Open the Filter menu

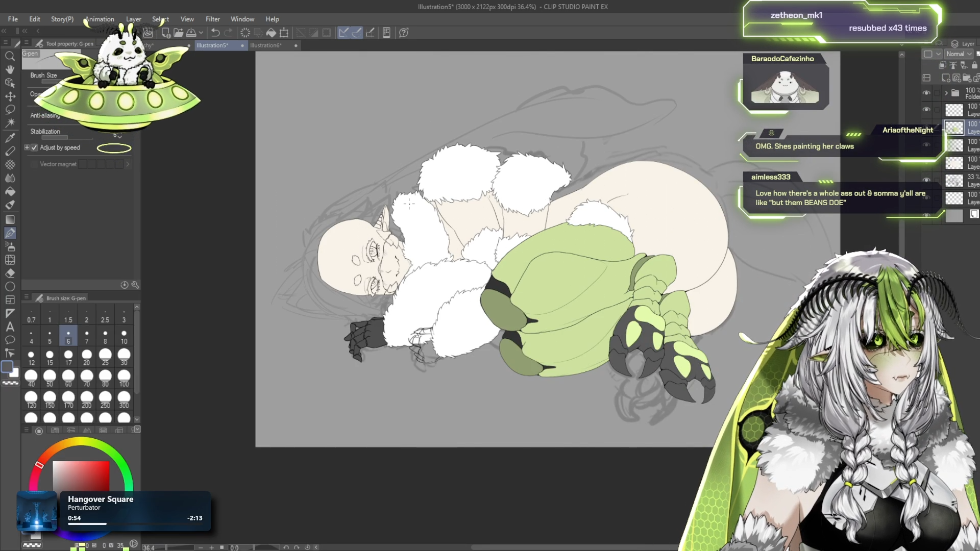(212, 19)
